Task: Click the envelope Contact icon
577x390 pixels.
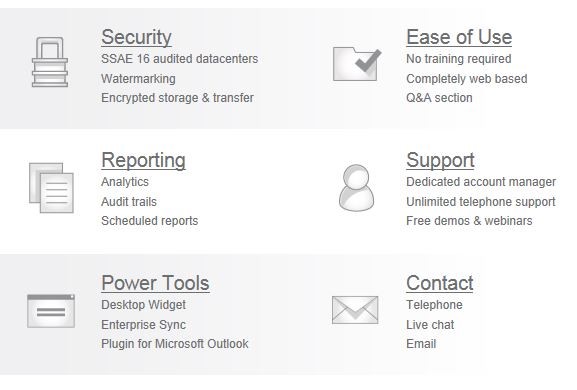Action: tap(355, 310)
